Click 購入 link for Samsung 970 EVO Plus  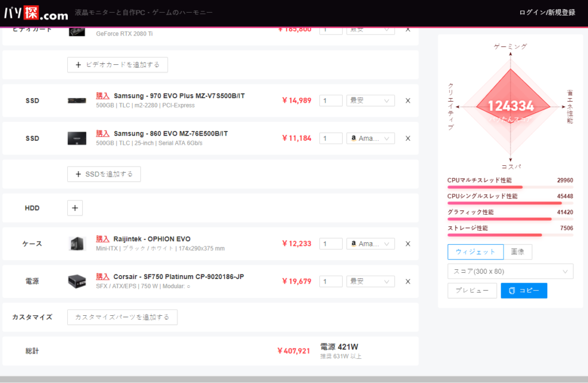[103, 96]
